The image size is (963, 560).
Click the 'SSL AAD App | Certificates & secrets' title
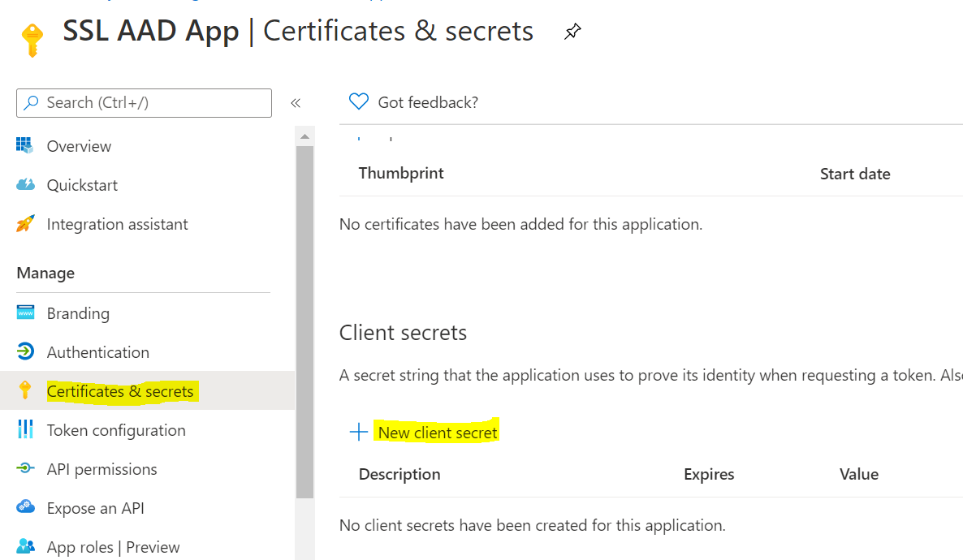(x=298, y=31)
